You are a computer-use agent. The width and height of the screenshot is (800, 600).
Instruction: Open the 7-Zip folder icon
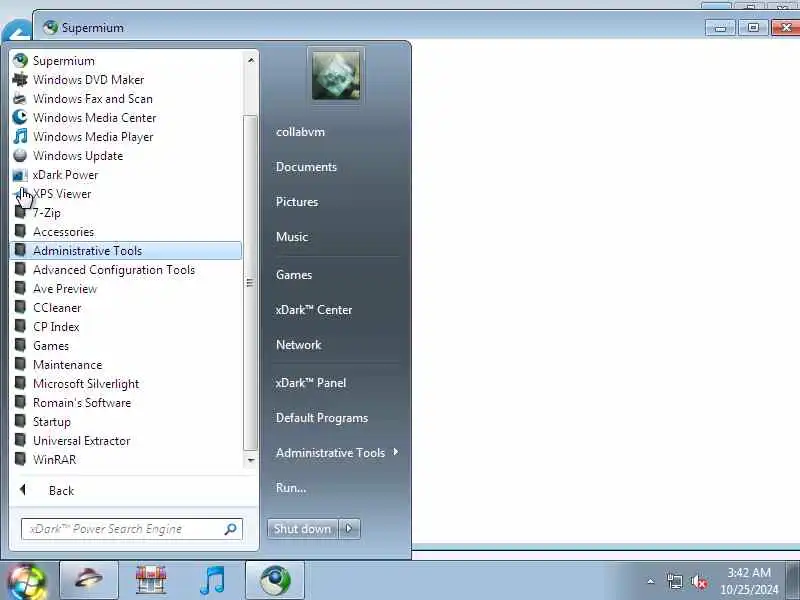click(x=20, y=212)
